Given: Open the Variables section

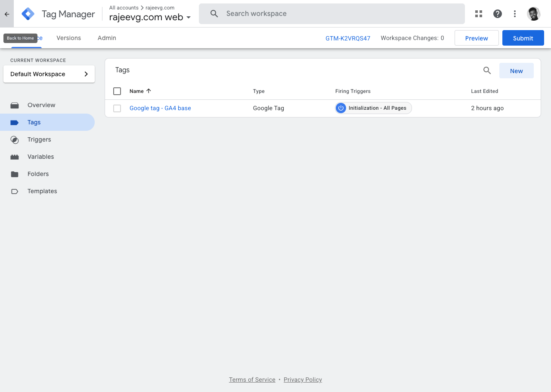Looking at the screenshot, I should pyautogui.click(x=40, y=157).
